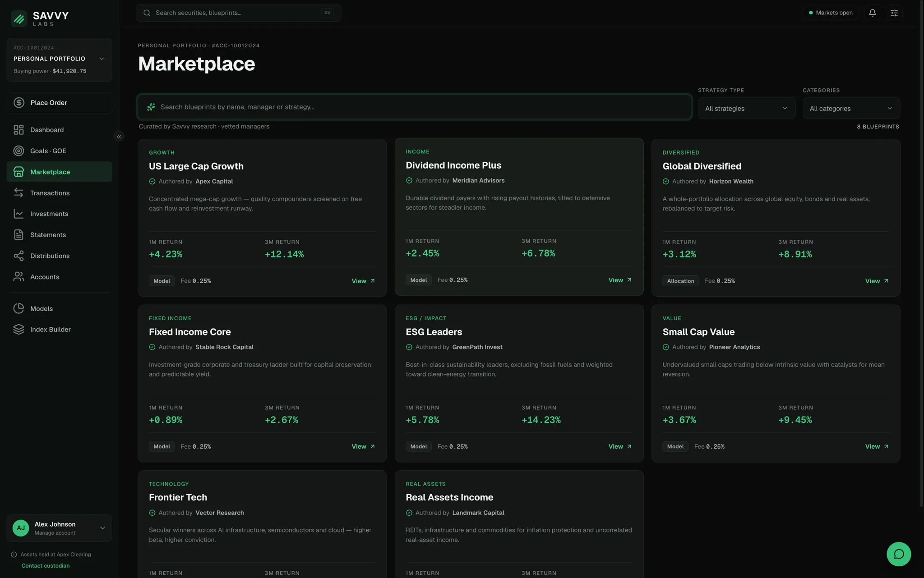Open Models in the sidebar
Screen dimensions: 924x578
click(59, 308)
